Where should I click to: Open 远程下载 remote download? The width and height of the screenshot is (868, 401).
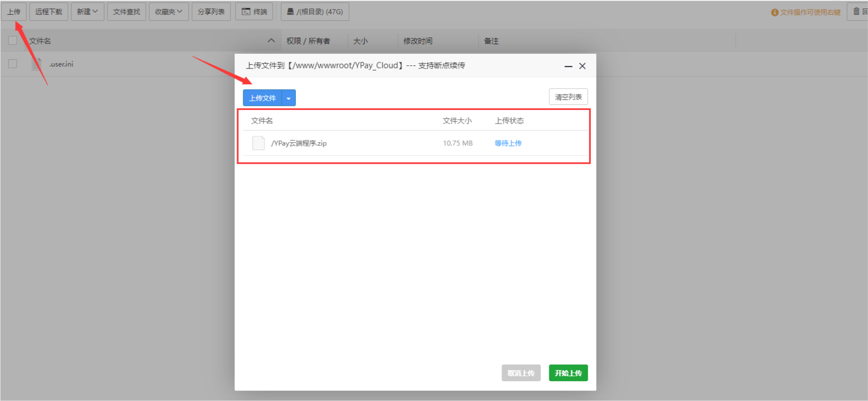[x=49, y=11]
